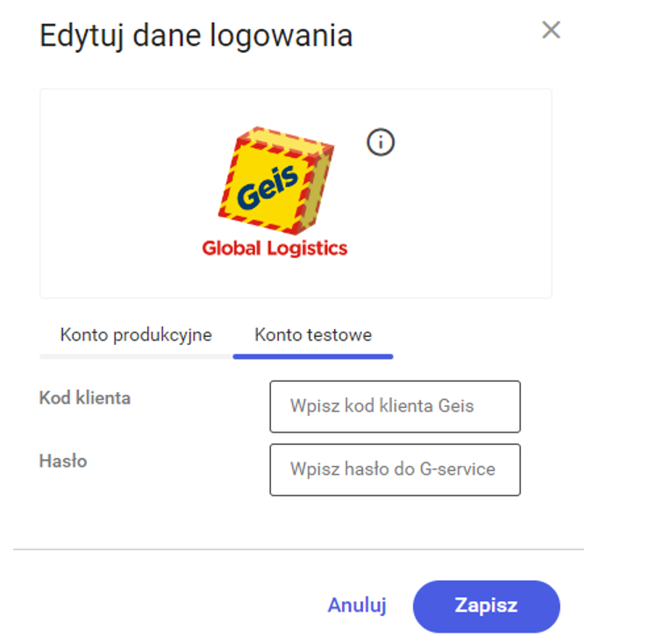Cancel changes with the Anuluj link

[x=357, y=605]
